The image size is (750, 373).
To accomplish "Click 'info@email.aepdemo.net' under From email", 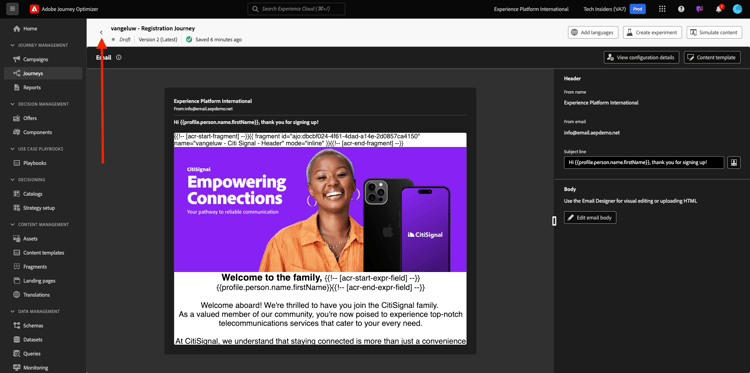I will click(x=592, y=133).
